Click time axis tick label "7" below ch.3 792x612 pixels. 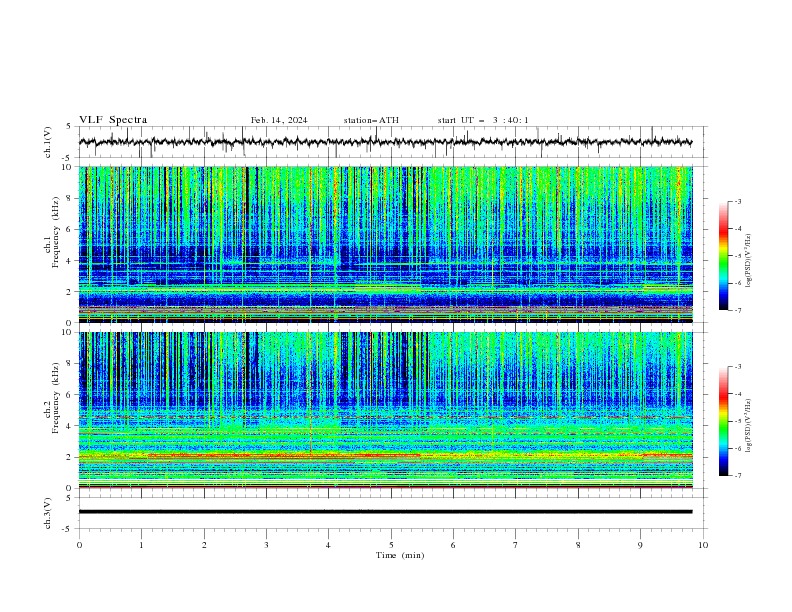pyautogui.click(x=516, y=545)
